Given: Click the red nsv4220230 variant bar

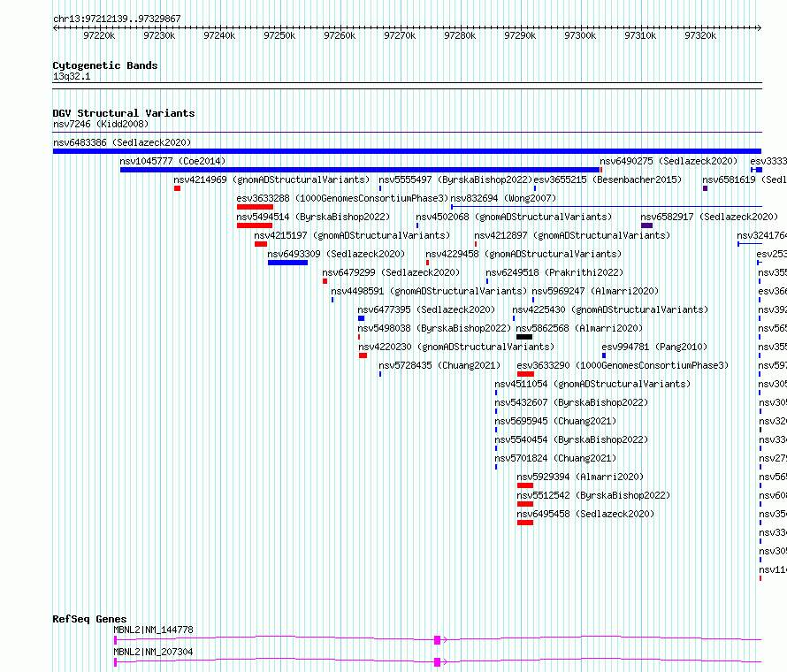Looking at the screenshot, I should pos(363,355).
